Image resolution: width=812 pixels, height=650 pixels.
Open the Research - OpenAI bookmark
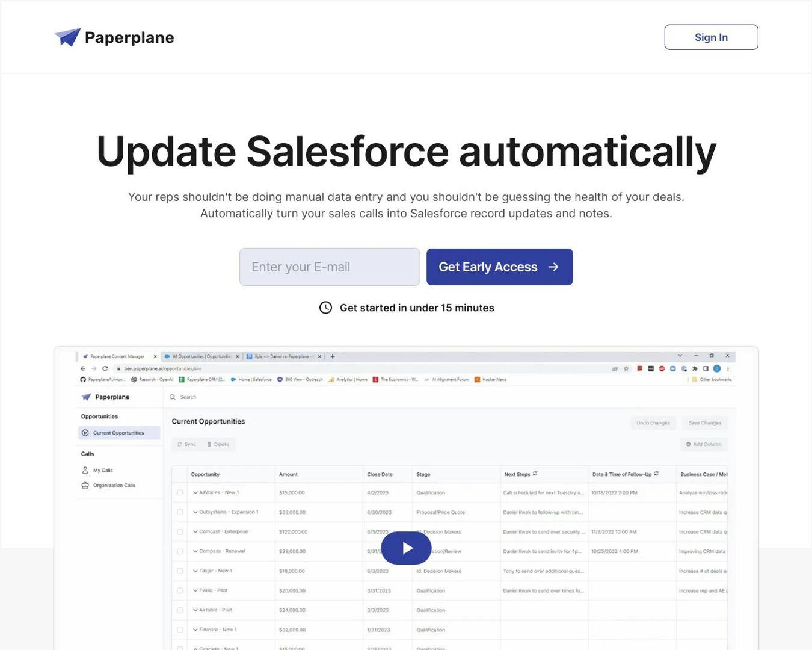(x=152, y=380)
